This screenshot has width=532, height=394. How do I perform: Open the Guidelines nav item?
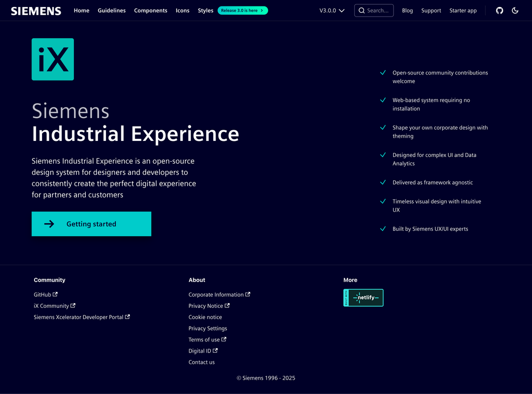click(112, 11)
